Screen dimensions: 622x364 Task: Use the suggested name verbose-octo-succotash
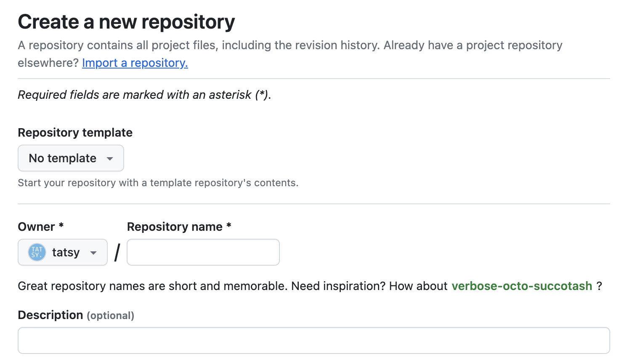tap(522, 286)
